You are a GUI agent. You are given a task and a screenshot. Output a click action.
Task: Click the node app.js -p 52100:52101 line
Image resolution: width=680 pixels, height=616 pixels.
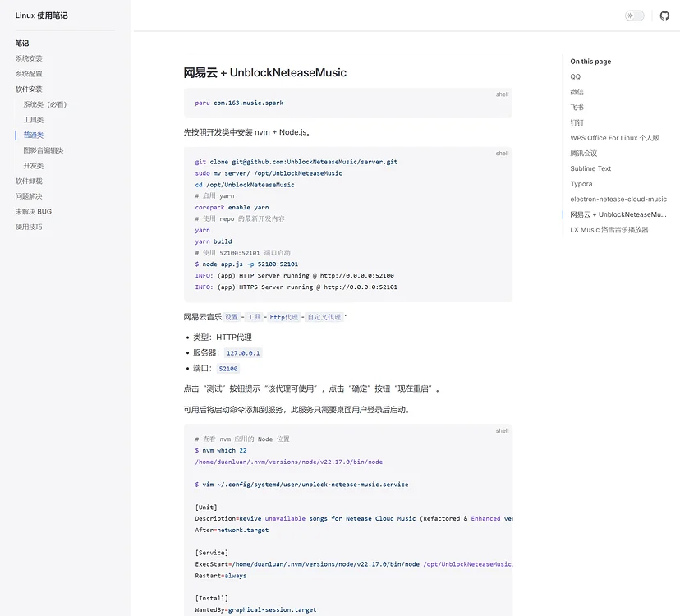[246, 264]
